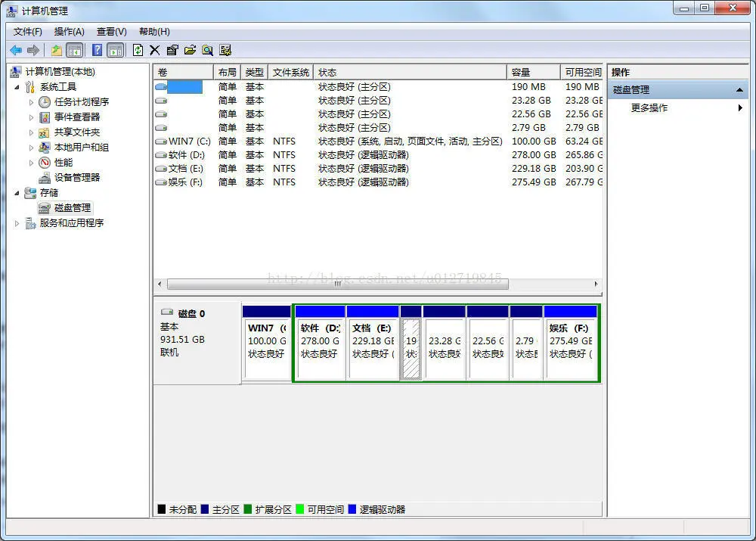This screenshot has height=541, width=756.
Task: Select WIN7 partition block in disk map
Action: click(267, 343)
